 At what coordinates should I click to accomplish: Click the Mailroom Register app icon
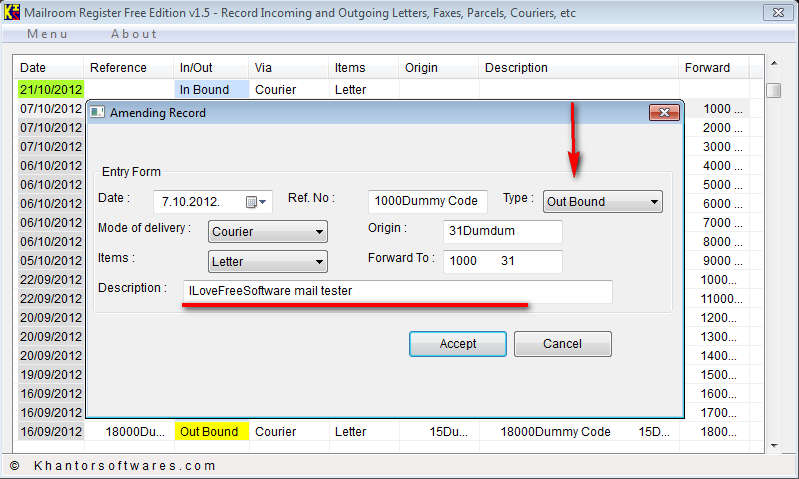[x=11, y=12]
